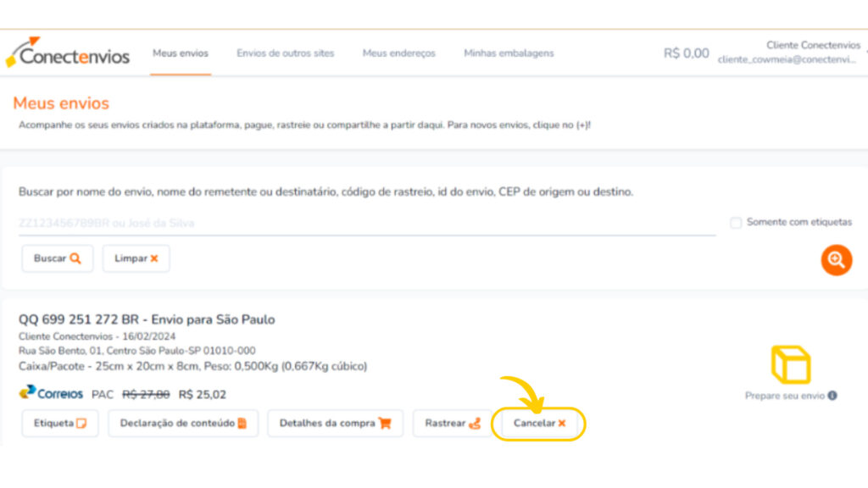Open shipment QQ 699 251 272 BR title
868x488 pixels.
147,319
